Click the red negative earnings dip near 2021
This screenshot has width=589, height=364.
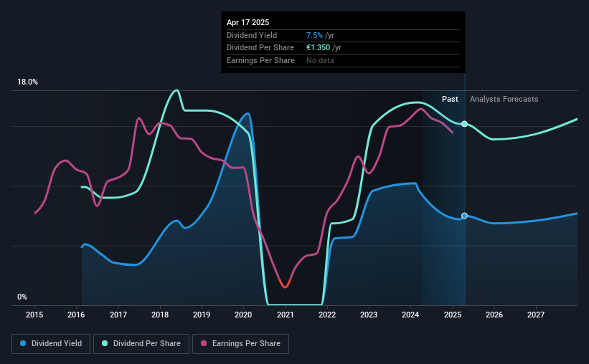point(285,284)
